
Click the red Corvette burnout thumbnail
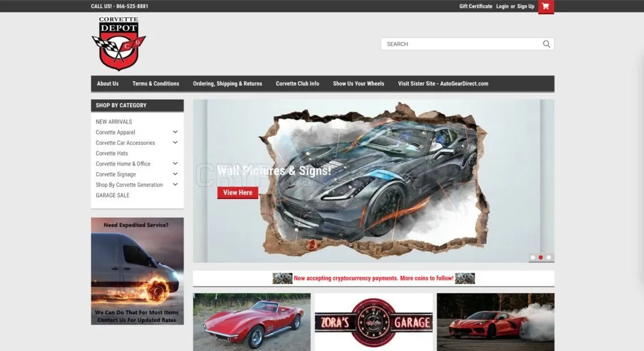click(x=496, y=322)
